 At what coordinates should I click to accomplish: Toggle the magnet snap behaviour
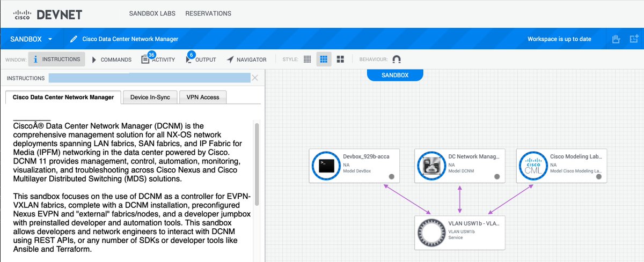(397, 59)
